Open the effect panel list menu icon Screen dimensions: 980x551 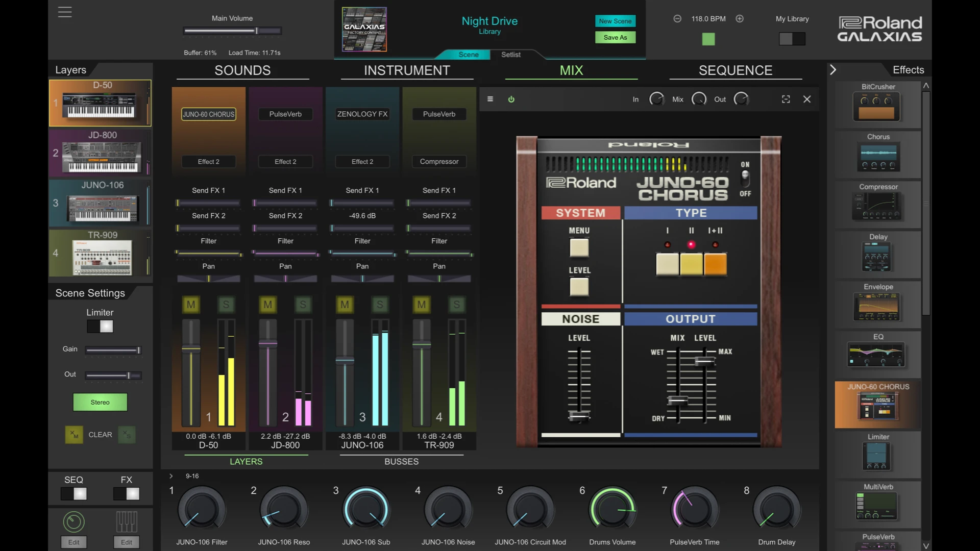tap(490, 99)
